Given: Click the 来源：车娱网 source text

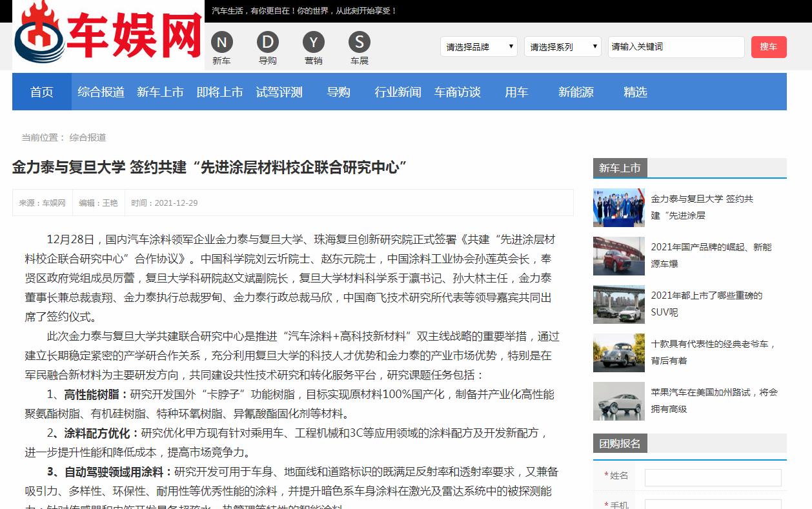Looking at the screenshot, I should click(x=42, y=203).
